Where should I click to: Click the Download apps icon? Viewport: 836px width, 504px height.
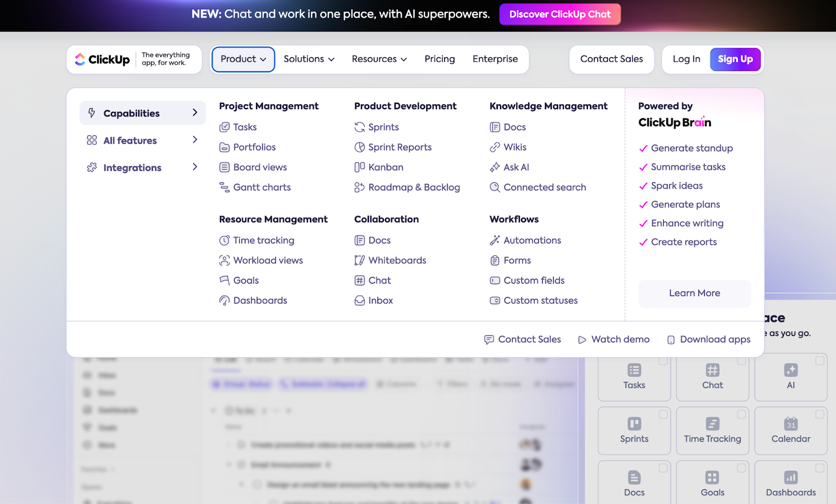tap(671, 340)
